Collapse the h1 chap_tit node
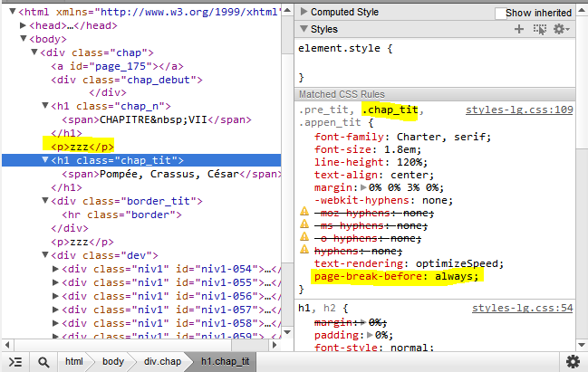Image resolution: width=588 pixels, height=372 pixels. (x=45, y=159)
